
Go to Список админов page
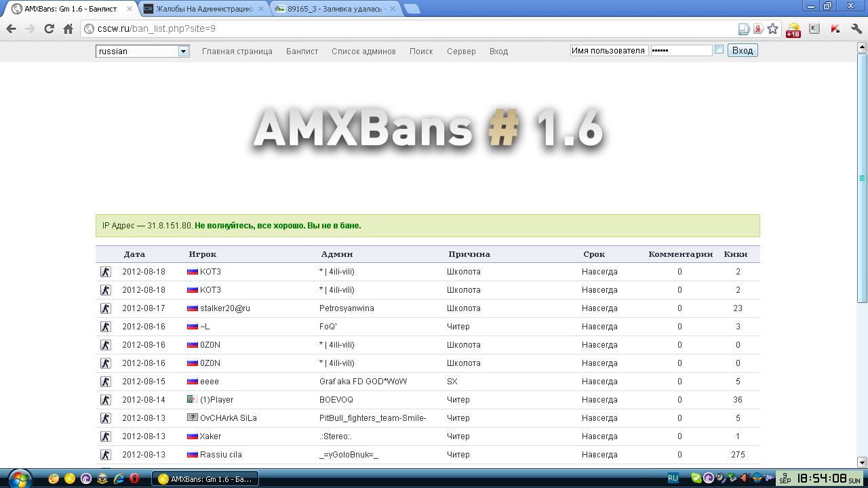point(363,52)
